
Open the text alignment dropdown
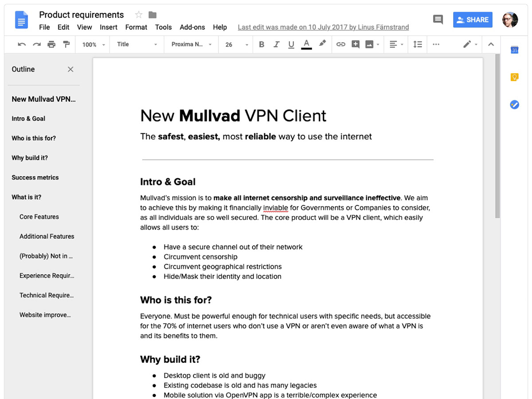tap(396, 44)
